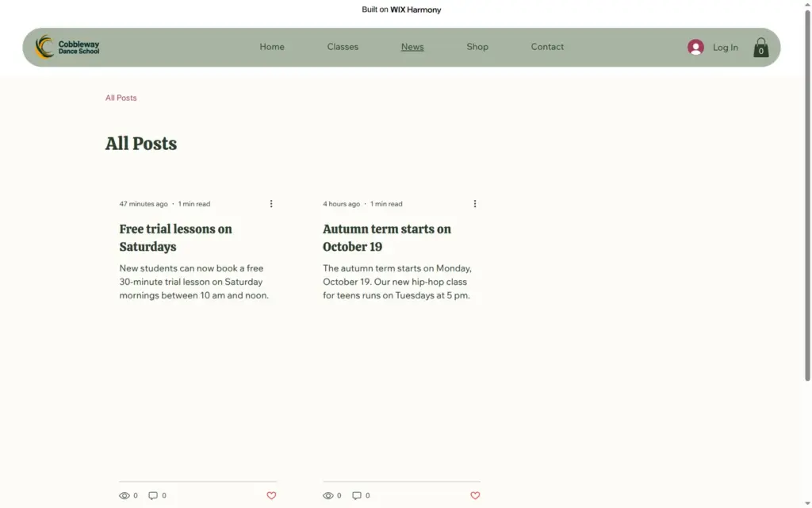This screenshot has height=508, width=812.
Task: Select the News menu item
Action: (x=412, y=47)
